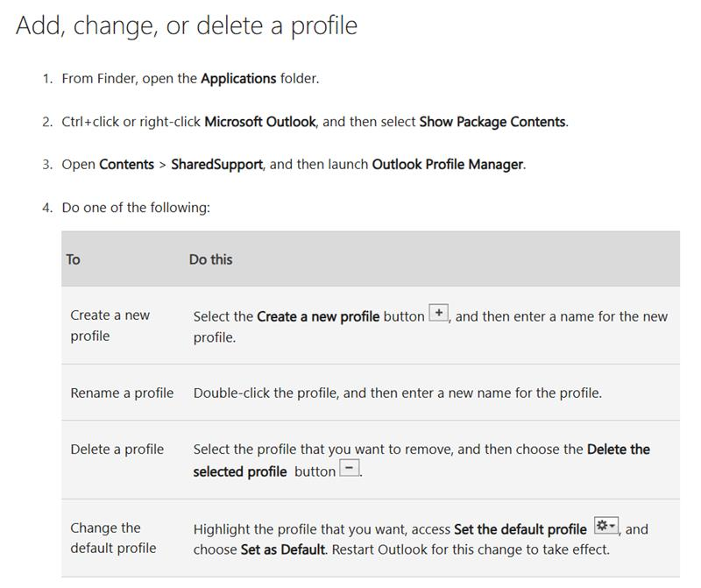Screen dimensions: 701x588
Task: Click the Show Package Contents text
Action: [x=492, y=122]
